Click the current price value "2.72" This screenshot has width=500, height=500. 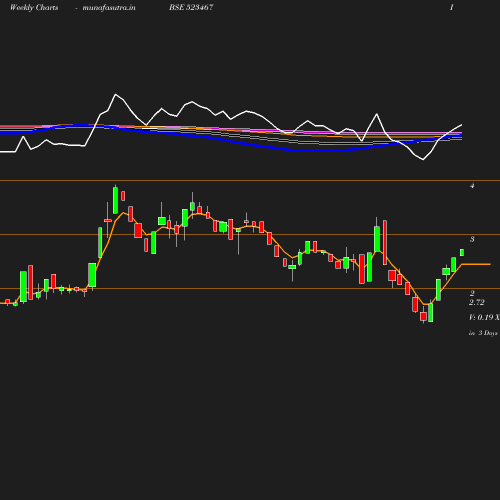pyautogui.click(x=477, y=302)
